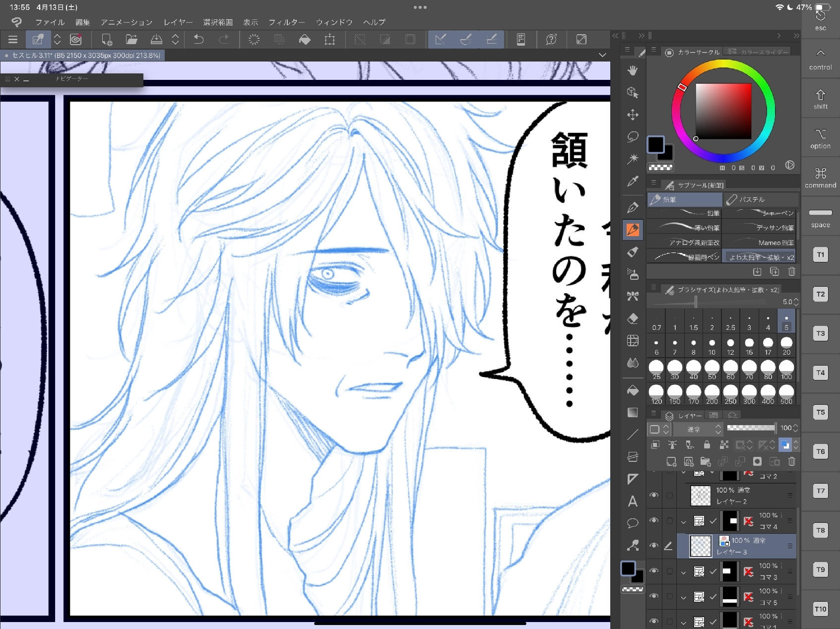Viewport: 840px width, 629px height.
Task: Toggle the lock layer icon in the layer panel
Action: [x=707, y=445]
